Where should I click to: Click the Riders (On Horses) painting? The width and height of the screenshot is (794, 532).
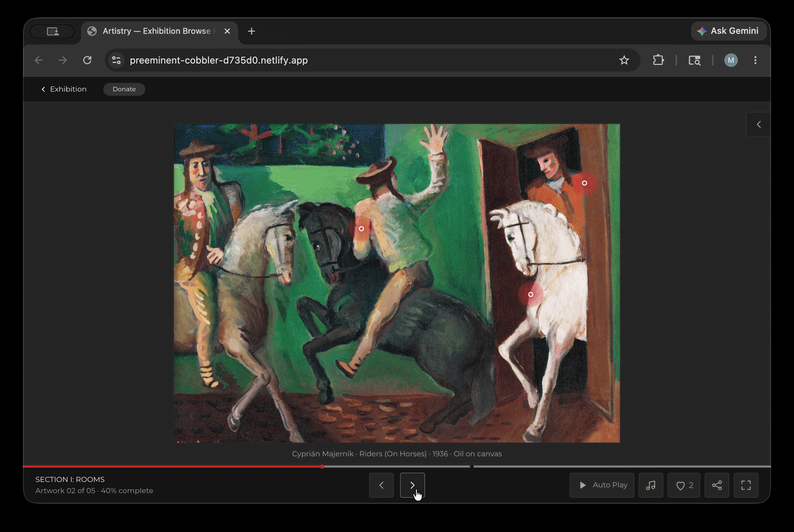(397, 283)
